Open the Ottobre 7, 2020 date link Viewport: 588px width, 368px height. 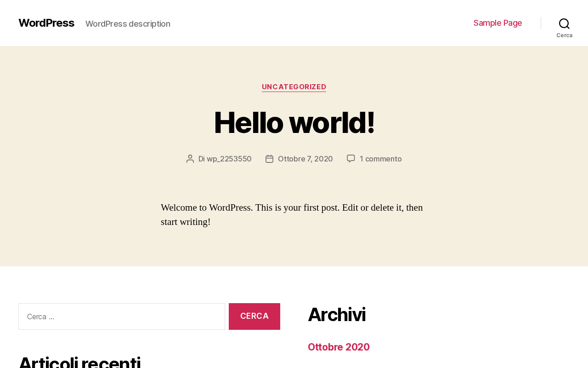click(x=305, y=159)
